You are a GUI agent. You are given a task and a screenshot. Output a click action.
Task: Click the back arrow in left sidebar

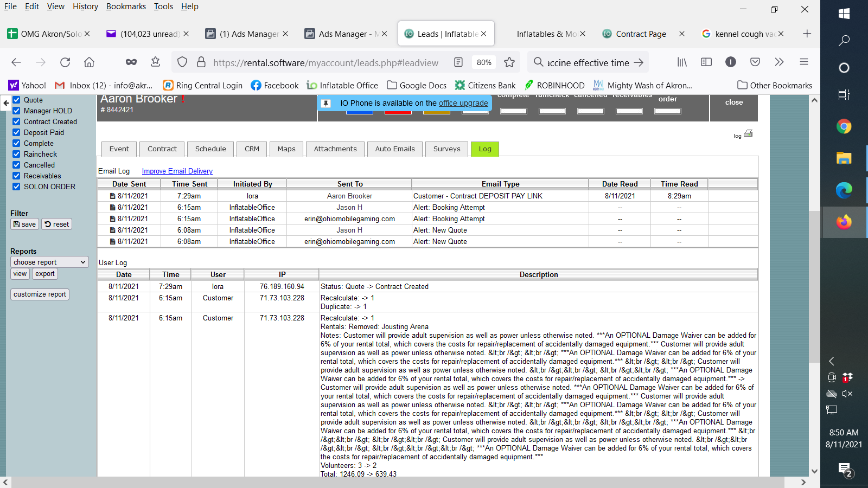6,102
